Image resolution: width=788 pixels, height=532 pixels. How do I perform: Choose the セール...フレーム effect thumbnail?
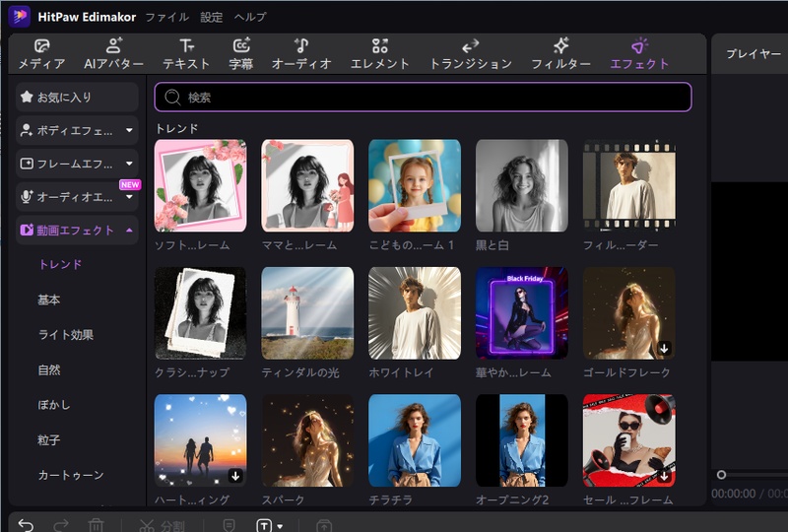coord(629,440)
